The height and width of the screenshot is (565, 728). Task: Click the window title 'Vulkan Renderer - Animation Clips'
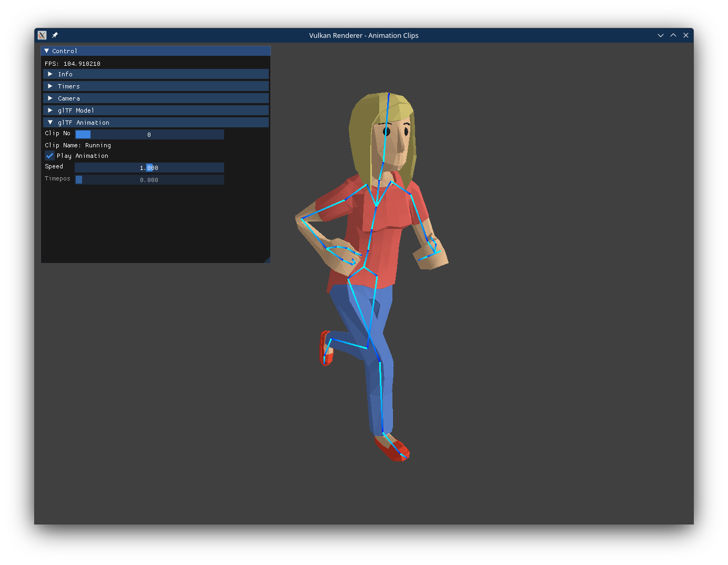tap(363, 35)
